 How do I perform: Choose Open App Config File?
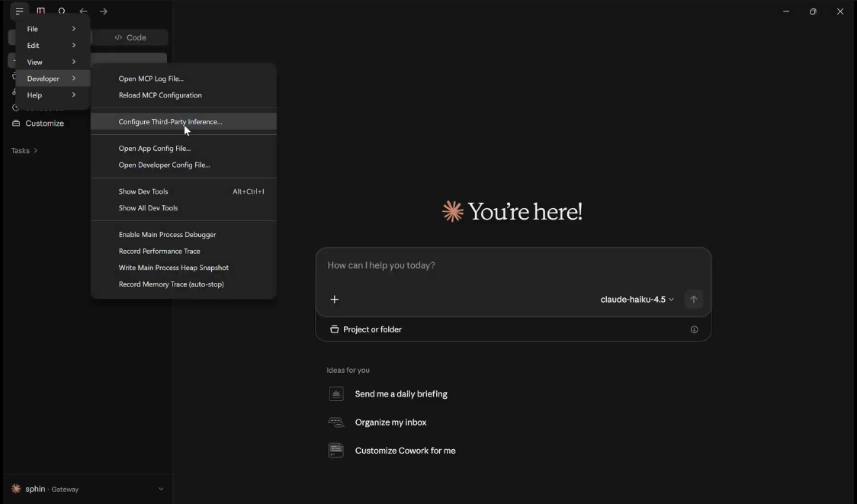184,148
